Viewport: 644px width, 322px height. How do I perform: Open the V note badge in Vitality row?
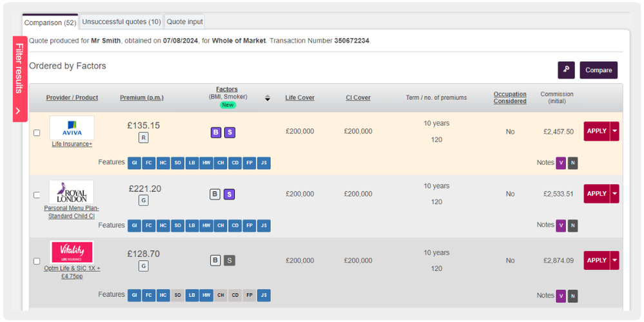tap(561, 296)
